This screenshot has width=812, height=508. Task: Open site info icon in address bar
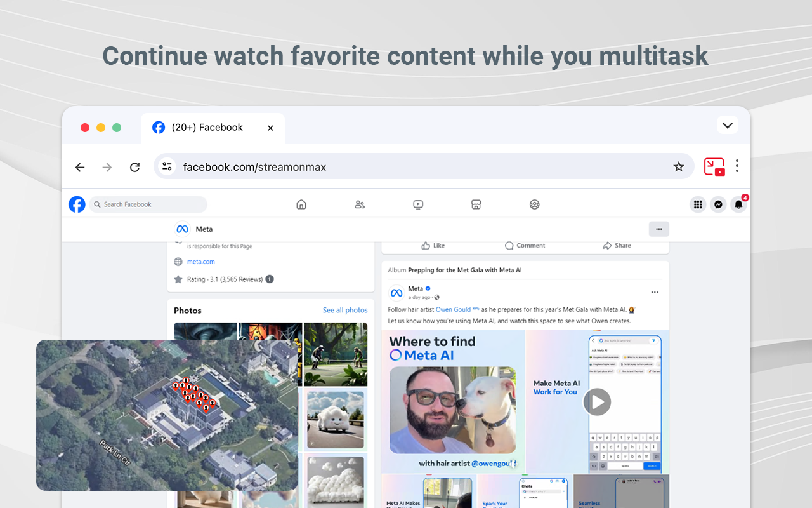tap(167, 166)
